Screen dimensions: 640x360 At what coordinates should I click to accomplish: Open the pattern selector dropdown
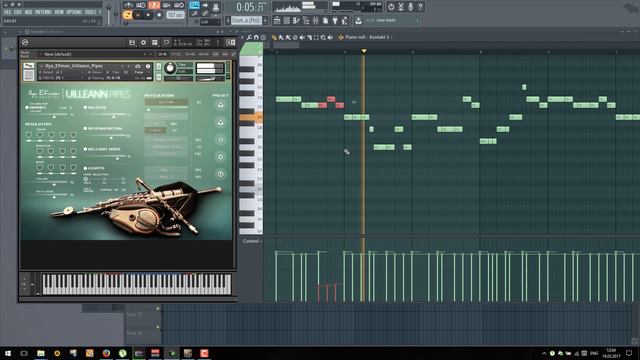pos(246,20)
